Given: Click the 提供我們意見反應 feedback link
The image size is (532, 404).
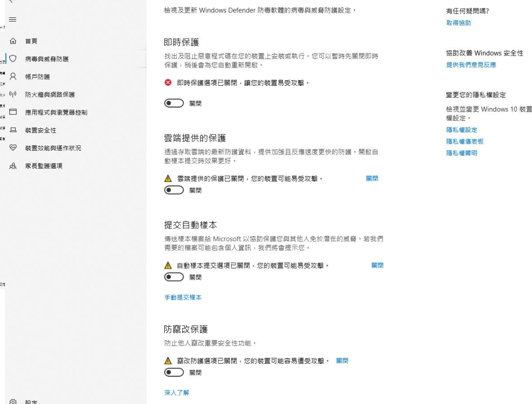Looking at the screenshot, I should (x=471, y=64).
